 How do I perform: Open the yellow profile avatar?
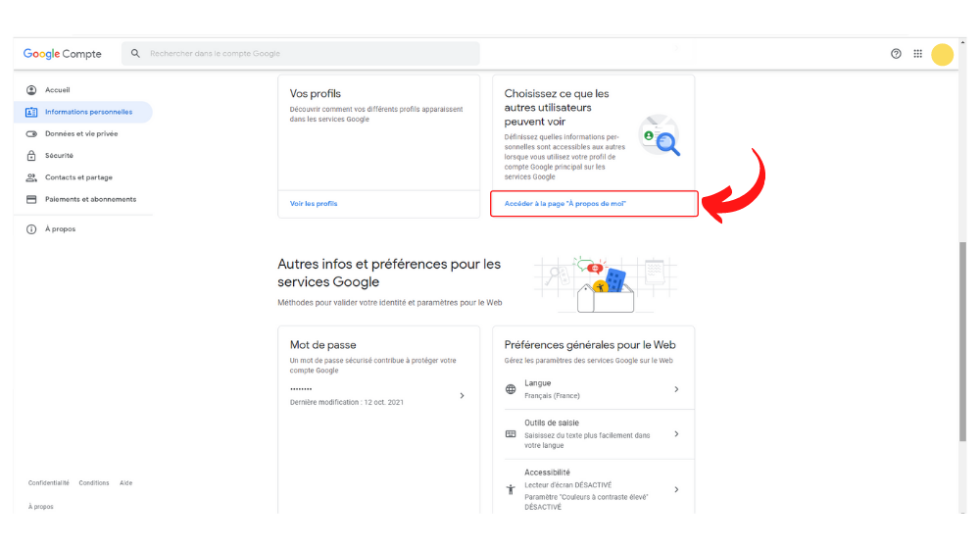[x=942, y=54]
